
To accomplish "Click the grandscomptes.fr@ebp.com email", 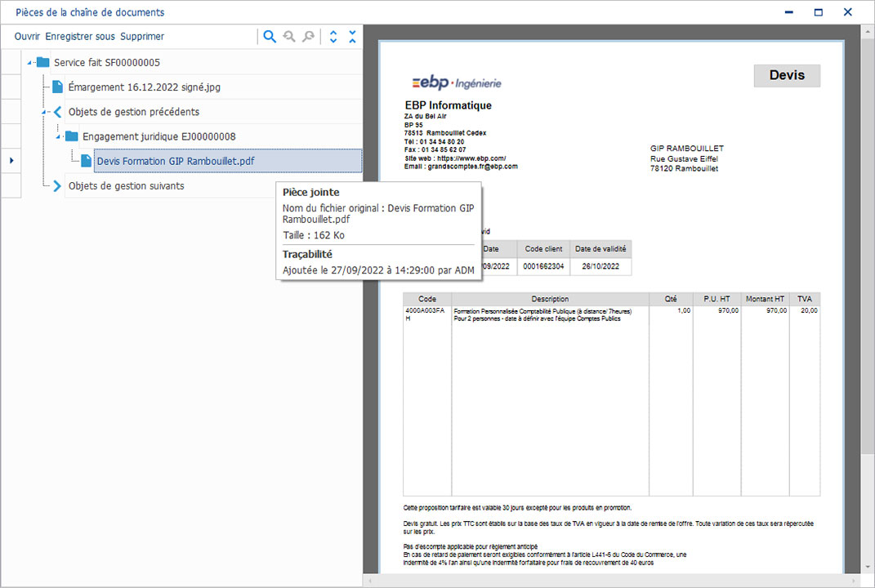I will point(473,167).
